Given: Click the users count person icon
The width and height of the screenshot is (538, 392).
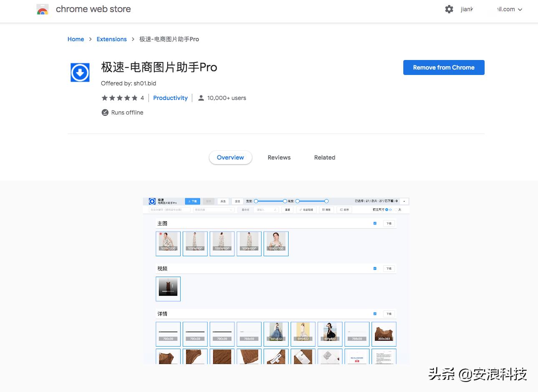Looking at the screenshot, I should (x=201, y=98).
